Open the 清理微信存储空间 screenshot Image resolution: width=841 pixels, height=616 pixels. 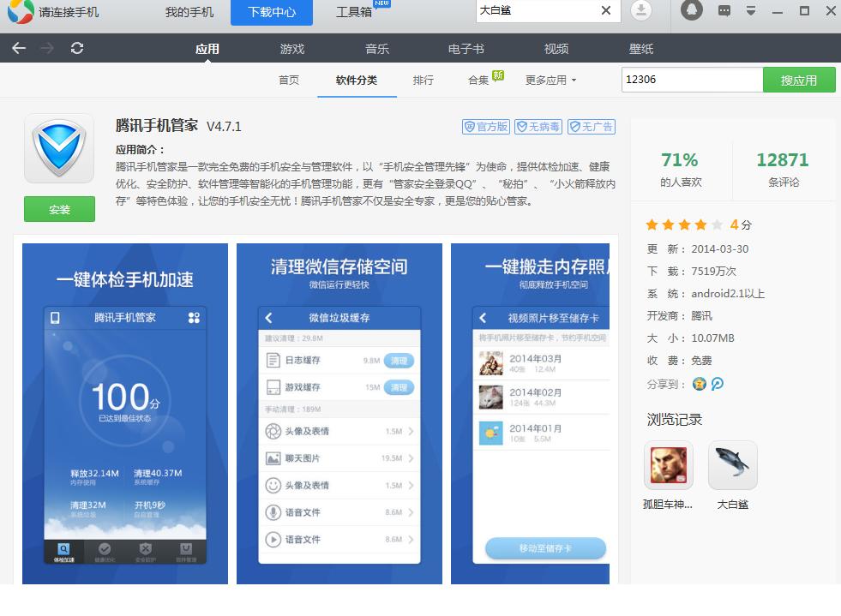click(x=339, y=413)
